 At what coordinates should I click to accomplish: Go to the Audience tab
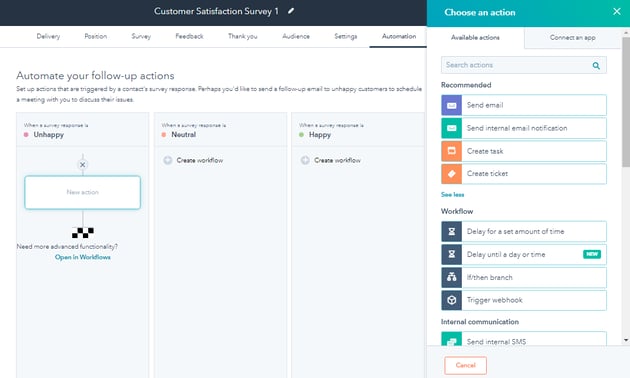(x=296, y=36)
